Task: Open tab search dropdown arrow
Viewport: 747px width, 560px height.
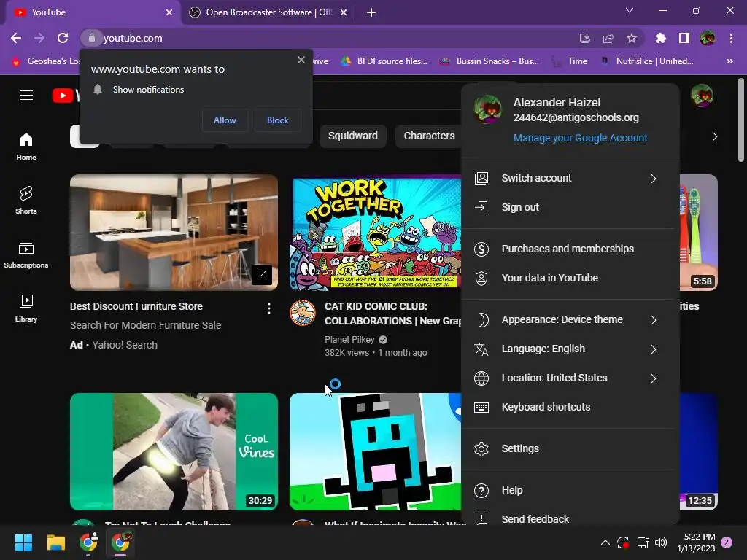Action: pos(630,10)
